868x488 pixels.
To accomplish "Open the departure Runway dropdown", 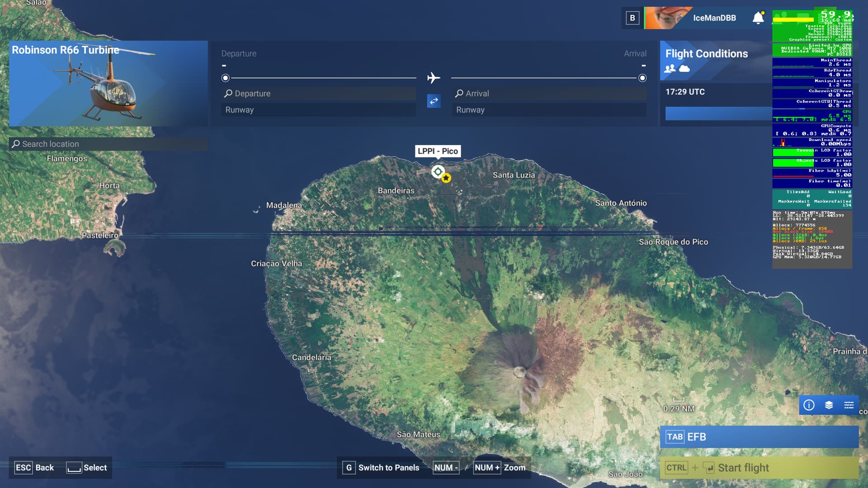I will coord(318,110).
